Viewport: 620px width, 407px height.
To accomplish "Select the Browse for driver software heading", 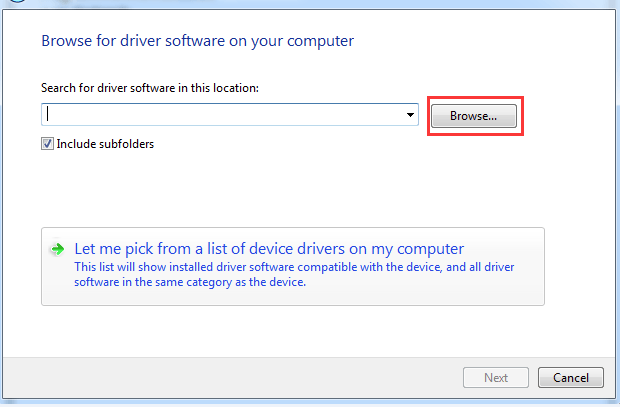I will [198, 41].
